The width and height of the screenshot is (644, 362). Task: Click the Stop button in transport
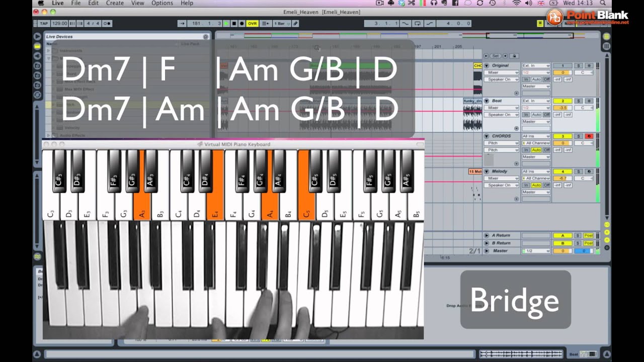(x=234, y=23)
